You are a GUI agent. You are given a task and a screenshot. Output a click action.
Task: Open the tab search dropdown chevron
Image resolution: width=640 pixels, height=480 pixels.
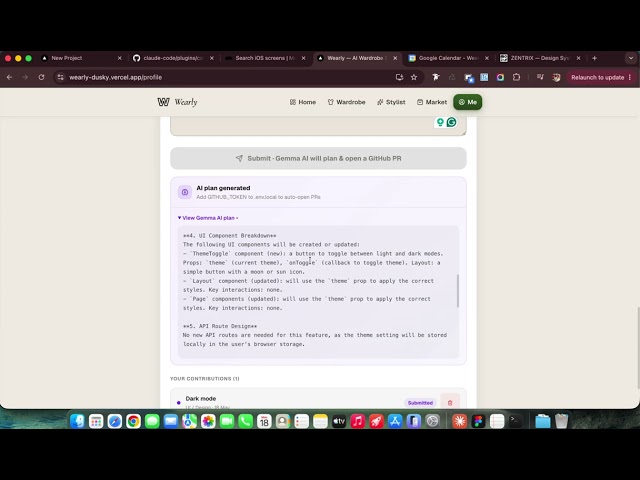click(x=631, y=58)
